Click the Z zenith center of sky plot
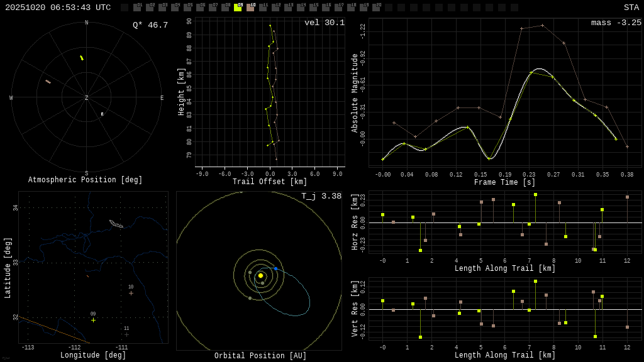This screenshot has width=644, height=362. 87,98
